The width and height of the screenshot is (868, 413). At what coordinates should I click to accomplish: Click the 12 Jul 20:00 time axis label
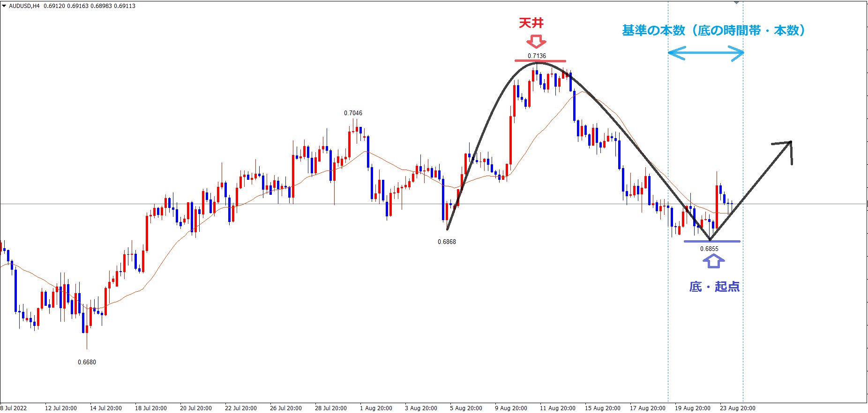point(61,408)
